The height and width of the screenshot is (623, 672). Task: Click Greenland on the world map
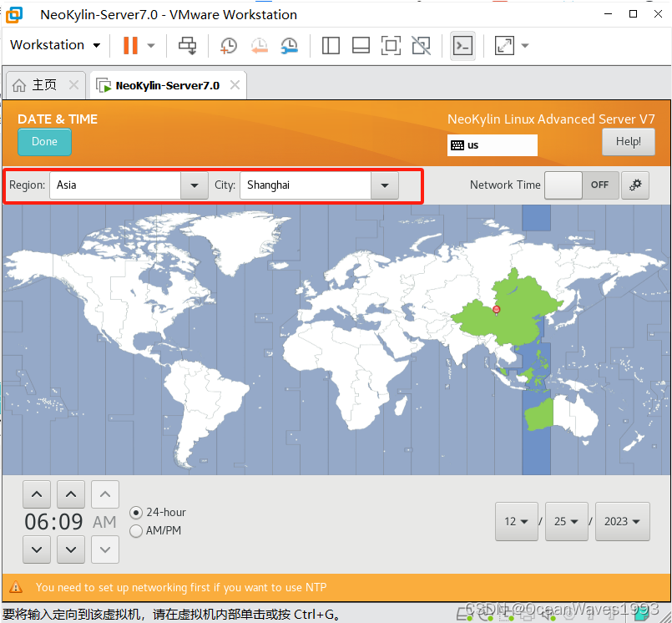pyautogui.click(x=240, y=238)
